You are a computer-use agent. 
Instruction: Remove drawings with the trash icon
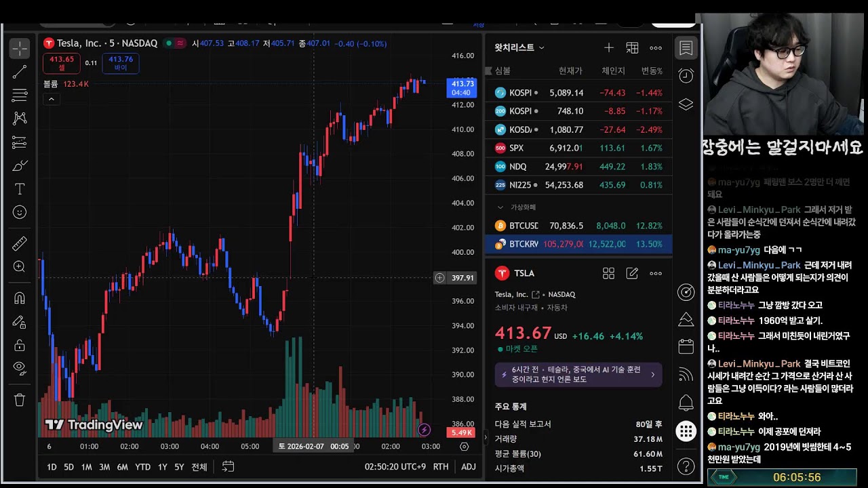pyautogui.click(x=20, y=400)
